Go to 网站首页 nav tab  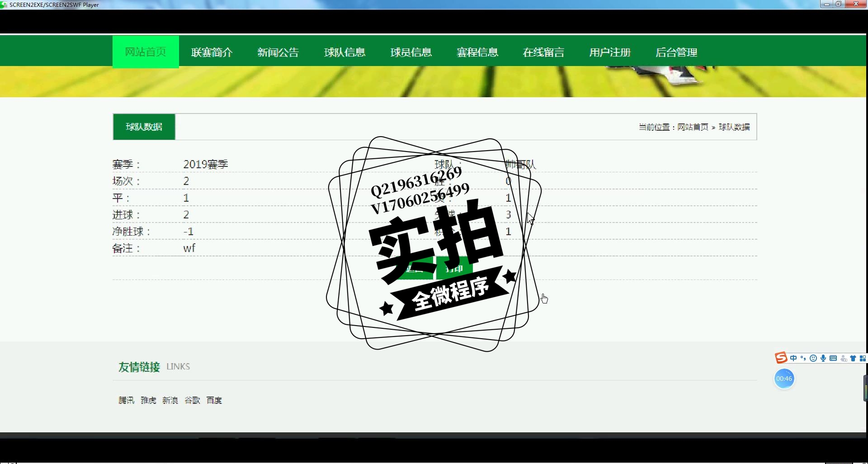coord(146,52)
